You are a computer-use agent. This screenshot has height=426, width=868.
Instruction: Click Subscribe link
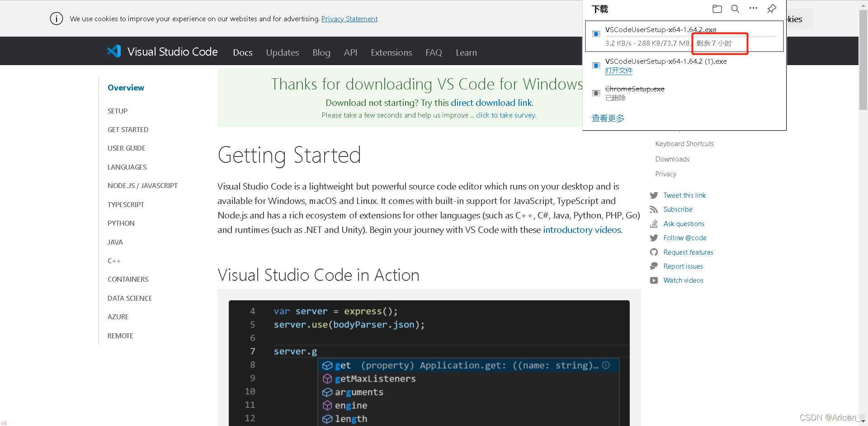pyautogui.click(x=678, y=209)
